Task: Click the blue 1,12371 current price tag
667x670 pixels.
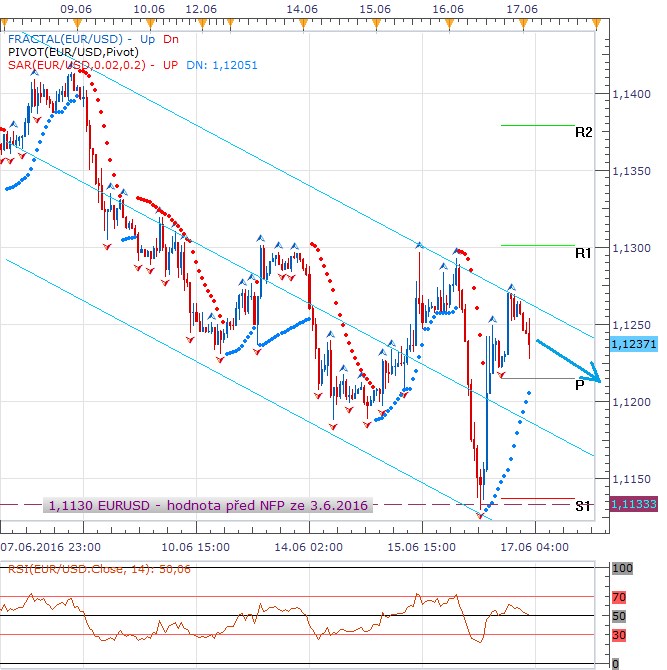Action: click(632, 342)
